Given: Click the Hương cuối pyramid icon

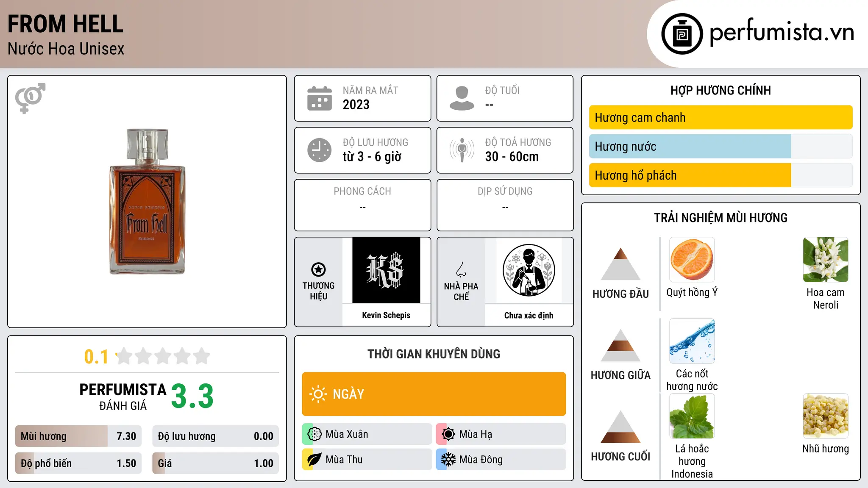Looking at the screenshot, I should [x=620, y=427].
